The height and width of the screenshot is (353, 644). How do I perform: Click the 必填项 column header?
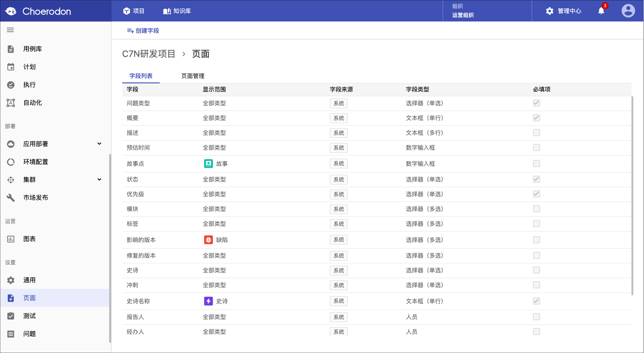point(541,90)
